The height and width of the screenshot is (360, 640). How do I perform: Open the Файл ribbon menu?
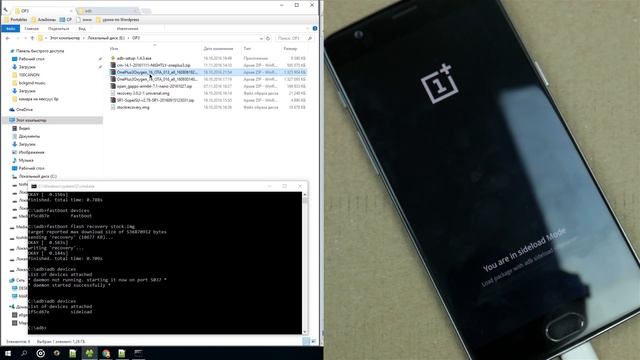[11, 29]
